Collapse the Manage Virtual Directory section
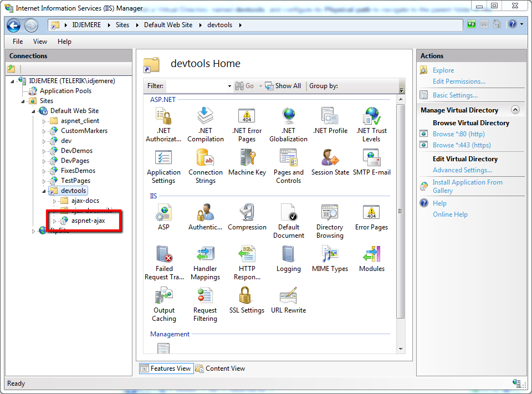The height and width of the screenshot is (394, 532). coord(515,110)
